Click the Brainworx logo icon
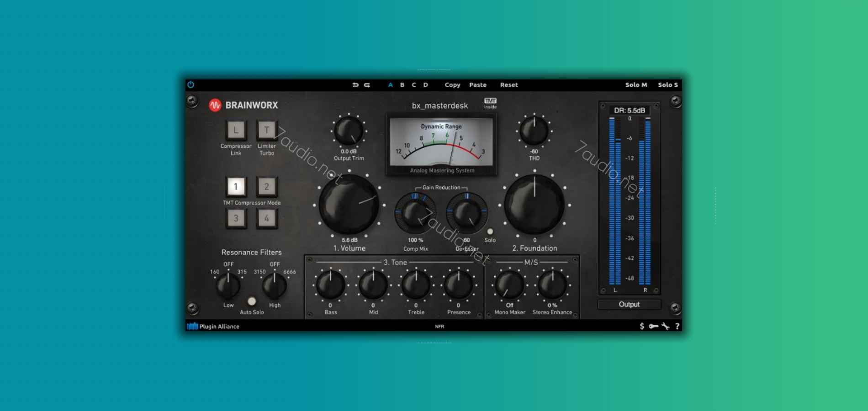Image resolution: width=868 pixels, height=411 pixels. [215, 105]
